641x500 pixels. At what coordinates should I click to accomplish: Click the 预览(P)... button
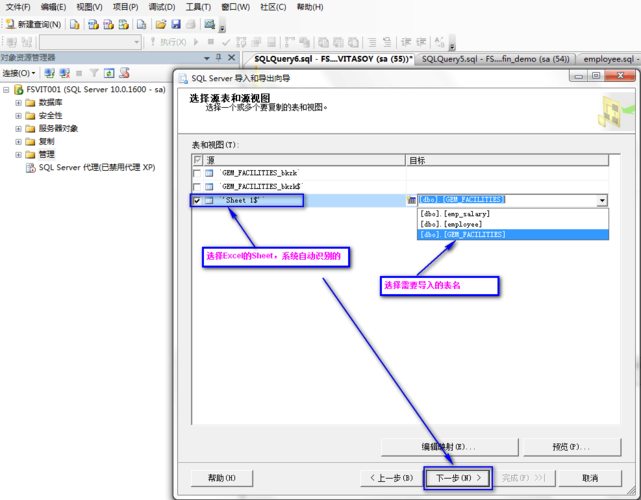(x=572, y=447)
